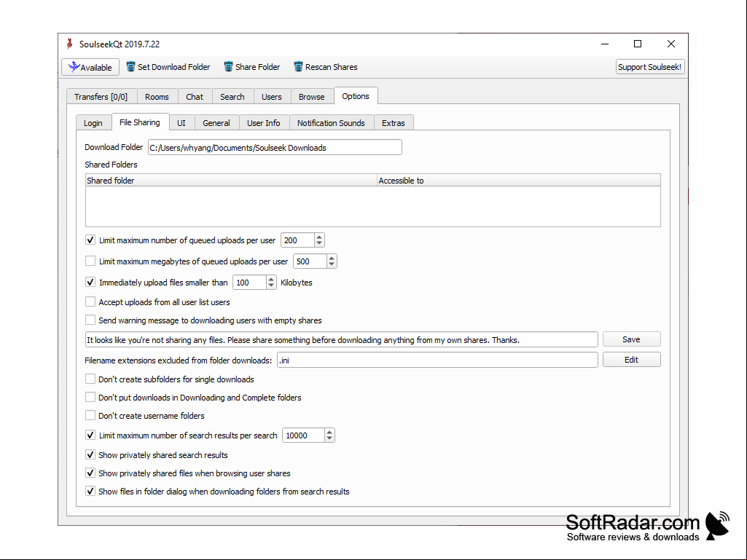
Task: Switch to the Rooms tab
Action: point(157,97)
